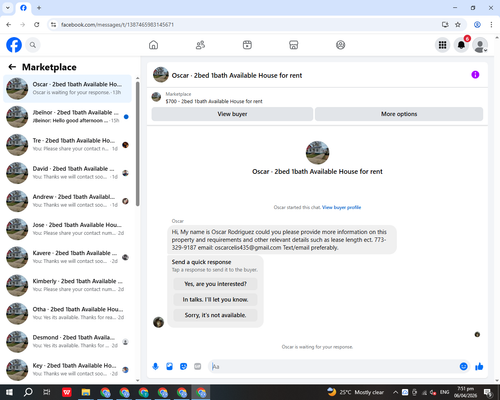Open David conversation in chat list
500x400 pixels.
point(67,173)
